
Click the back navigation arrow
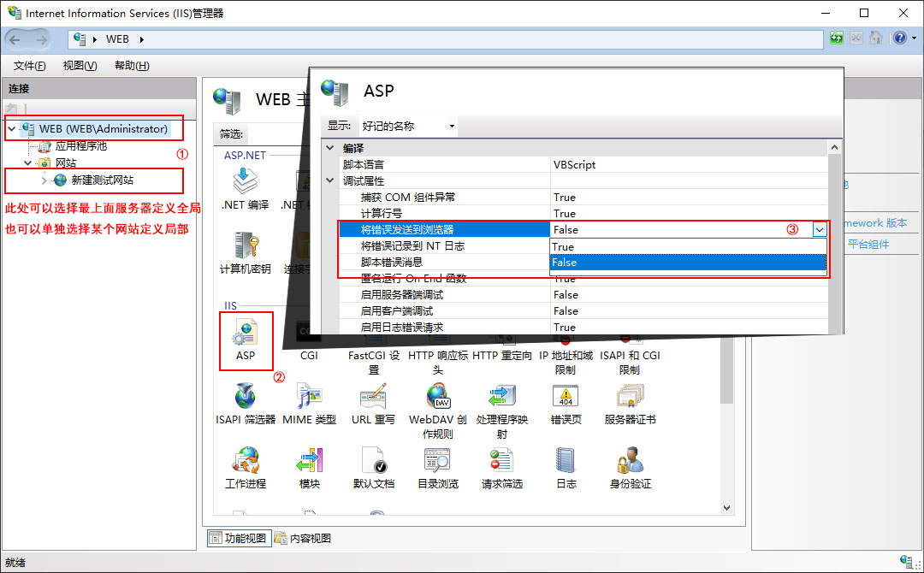coord(15,39)
